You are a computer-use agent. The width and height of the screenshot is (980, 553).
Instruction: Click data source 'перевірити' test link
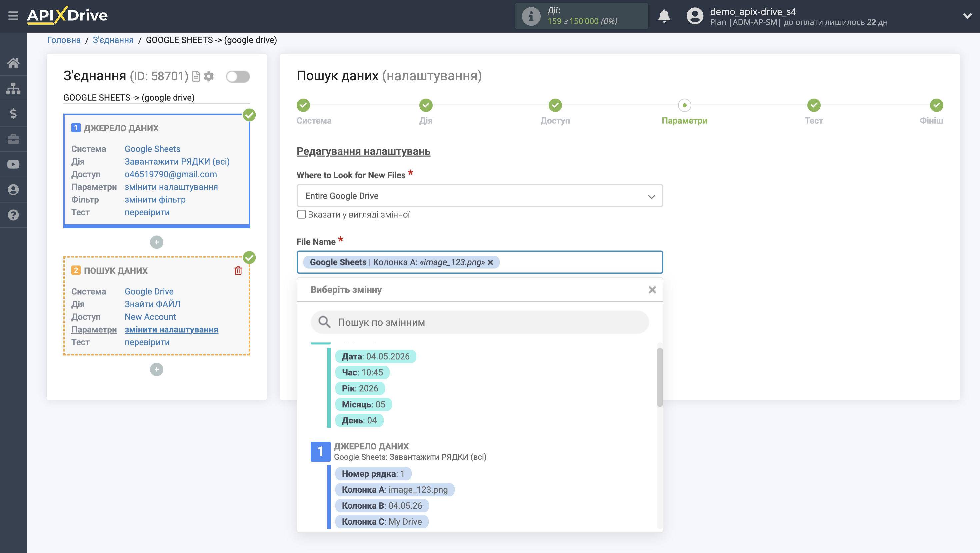click(x=147, y=212)
